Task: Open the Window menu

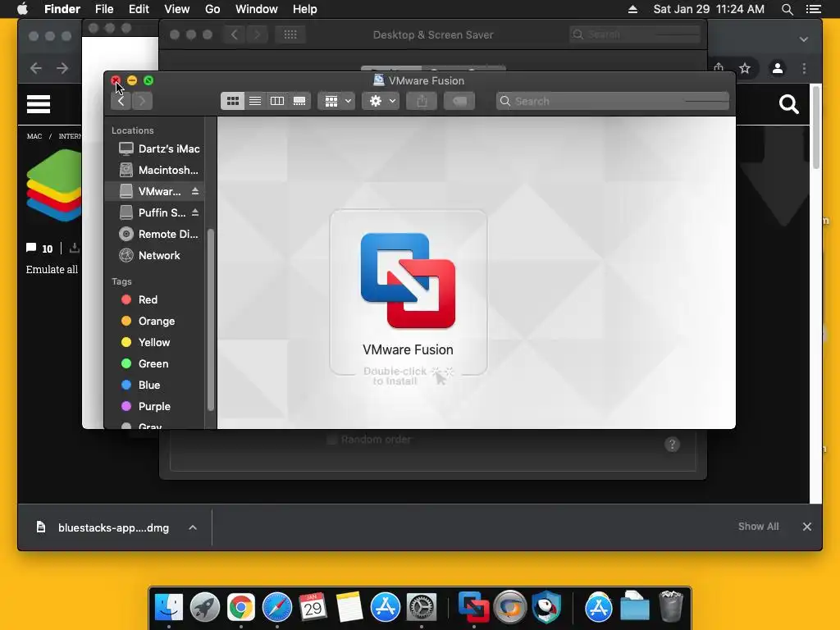Action: [257, 9]
